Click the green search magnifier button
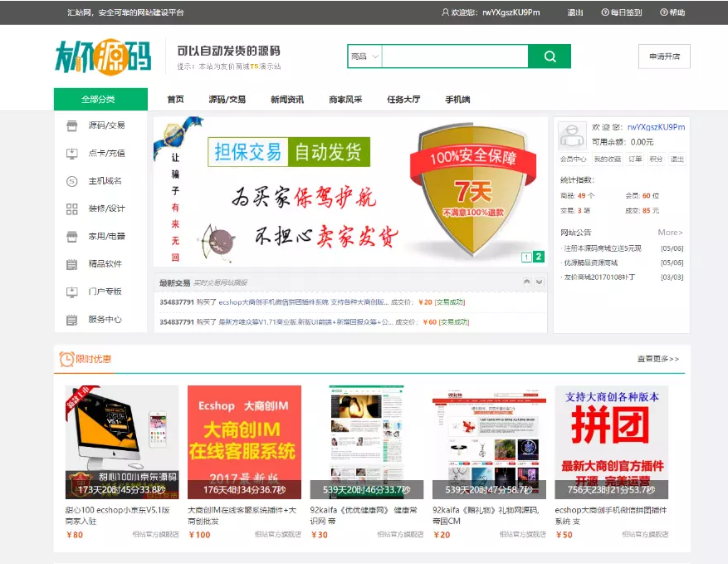The image size is (728, 564). tap(550, 56)
